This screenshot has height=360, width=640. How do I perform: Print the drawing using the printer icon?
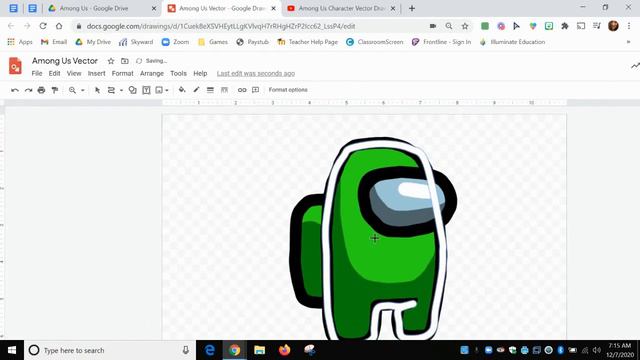click(41, 90)
